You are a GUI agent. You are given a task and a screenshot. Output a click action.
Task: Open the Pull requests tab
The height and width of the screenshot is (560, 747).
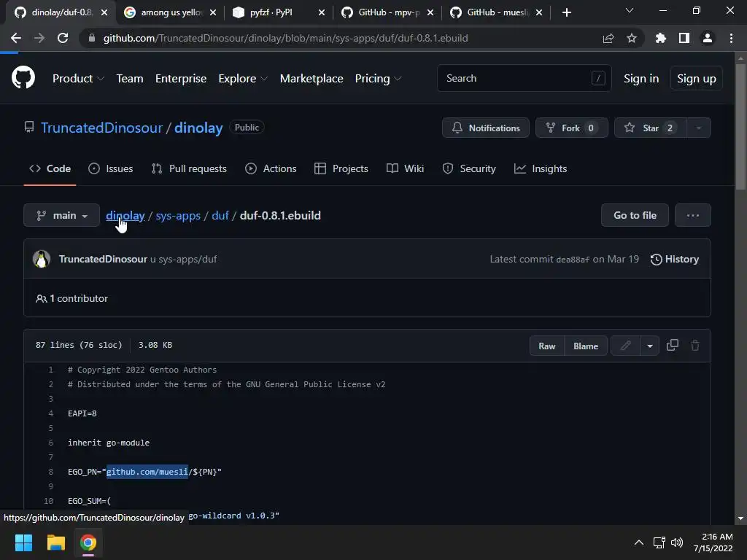[189, 168]
